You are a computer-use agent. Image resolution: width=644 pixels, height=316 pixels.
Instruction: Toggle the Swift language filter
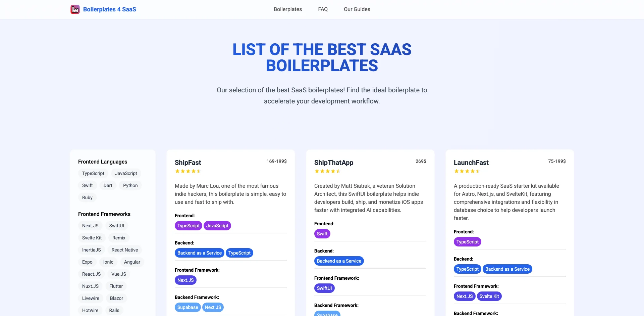87,185
